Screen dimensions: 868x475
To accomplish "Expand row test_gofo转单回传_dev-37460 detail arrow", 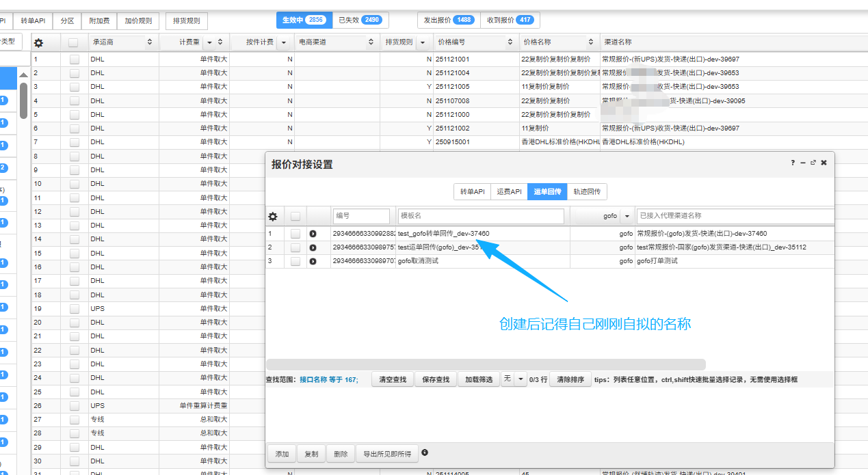I will (x=313, y=234).
